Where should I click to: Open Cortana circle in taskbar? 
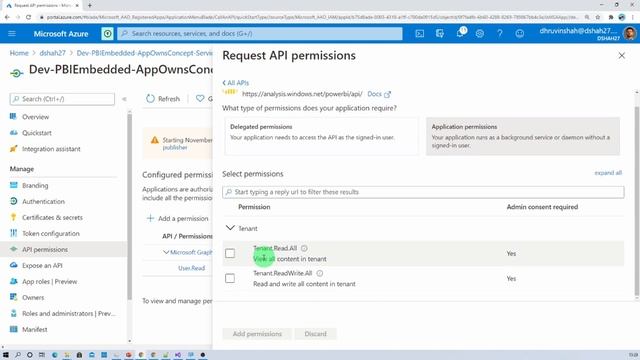tap(29, 355)
